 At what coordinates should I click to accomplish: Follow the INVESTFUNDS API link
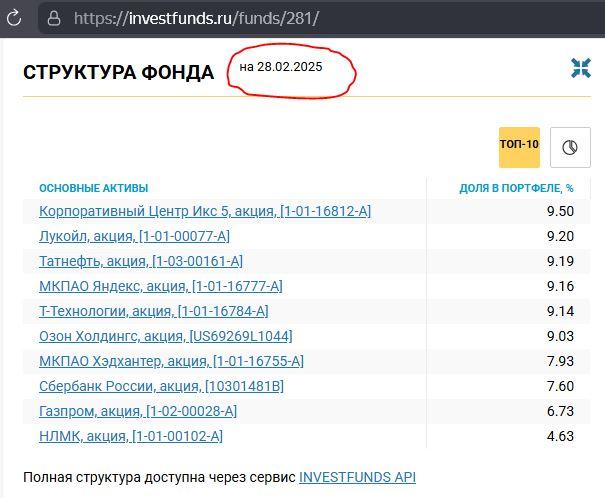coord(357,477)
